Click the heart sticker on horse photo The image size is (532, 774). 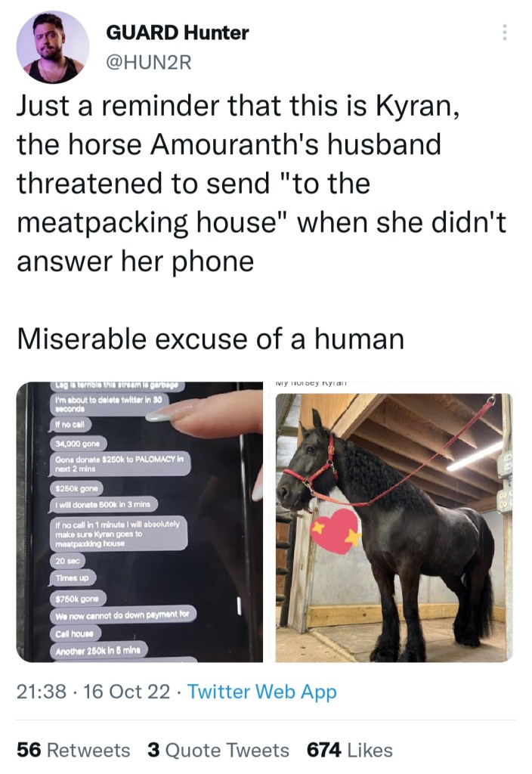336,531
